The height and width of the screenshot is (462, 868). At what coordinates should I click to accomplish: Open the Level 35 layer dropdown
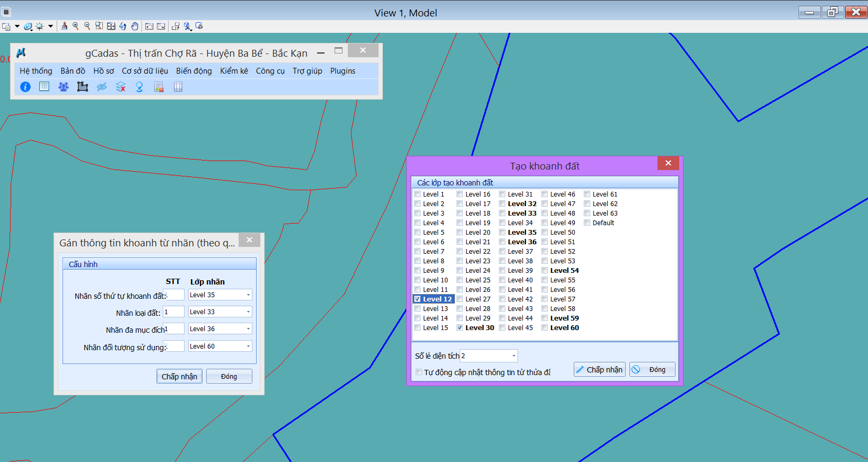248,295
